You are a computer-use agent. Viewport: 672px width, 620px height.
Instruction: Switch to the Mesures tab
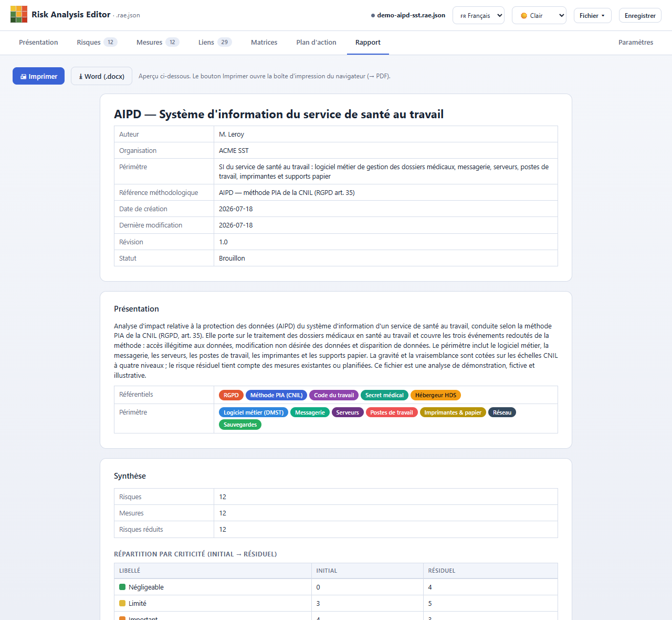pyautogui.click(x=157, y=42)
